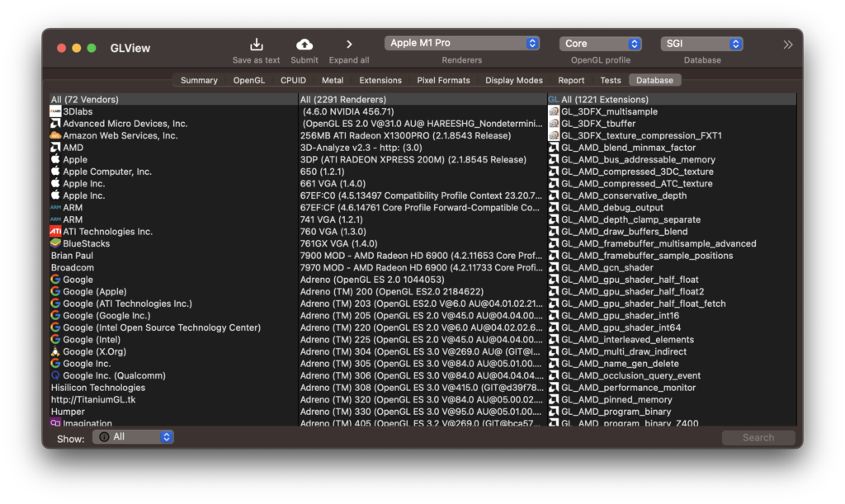Click the Save as text download icon
Screen dimensions: 845x504
click(257, 45)
